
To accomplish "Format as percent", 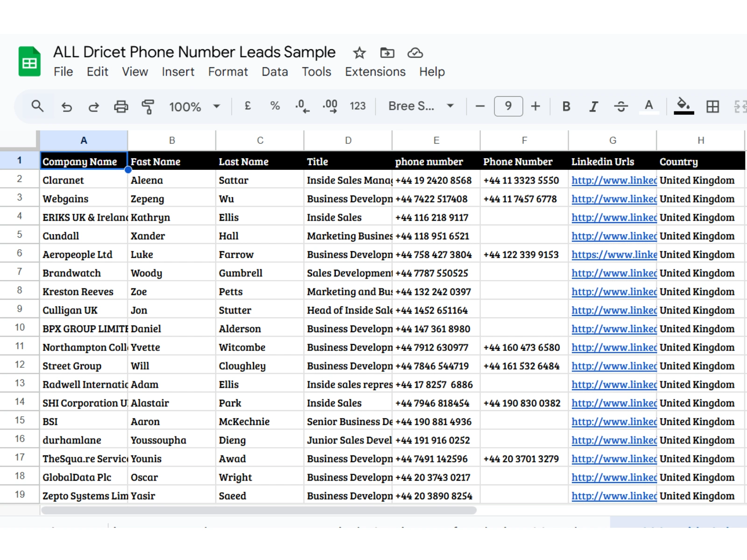I will click(x=275, y=106).
